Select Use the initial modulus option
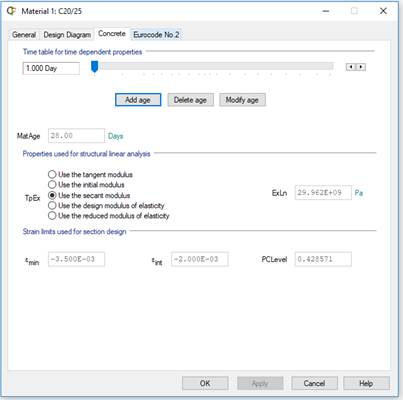The width and height of the screenshot is (403, 400). coord(52,185)
